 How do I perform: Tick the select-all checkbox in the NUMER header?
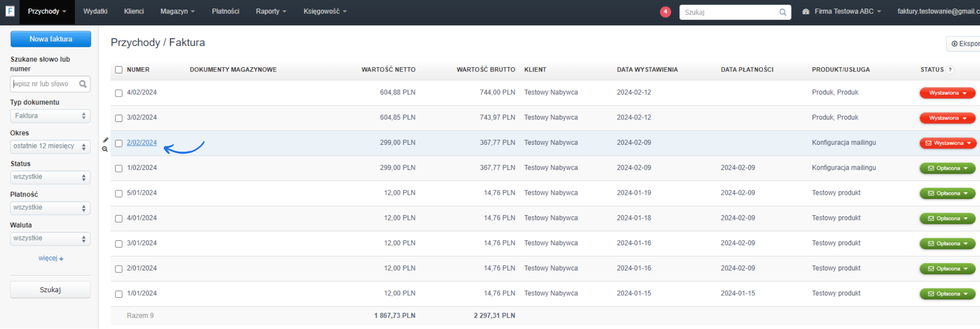pyautogui.click(x=119, y=70)
